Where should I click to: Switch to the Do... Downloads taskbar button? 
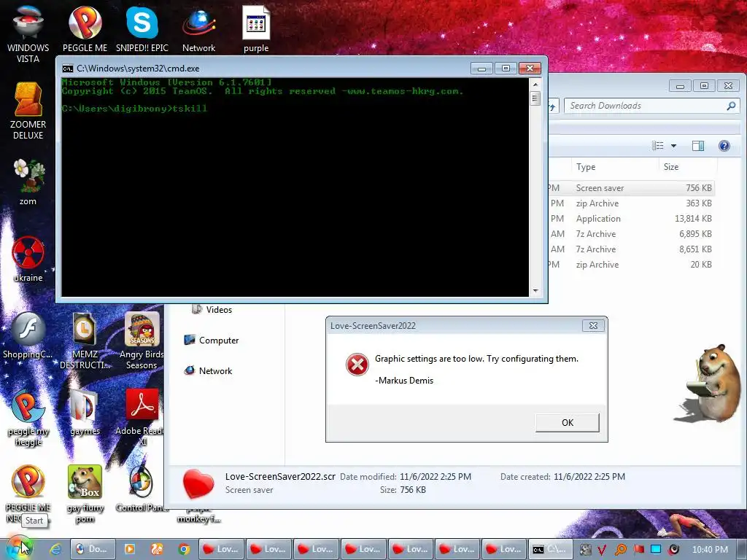pos(93,549)
